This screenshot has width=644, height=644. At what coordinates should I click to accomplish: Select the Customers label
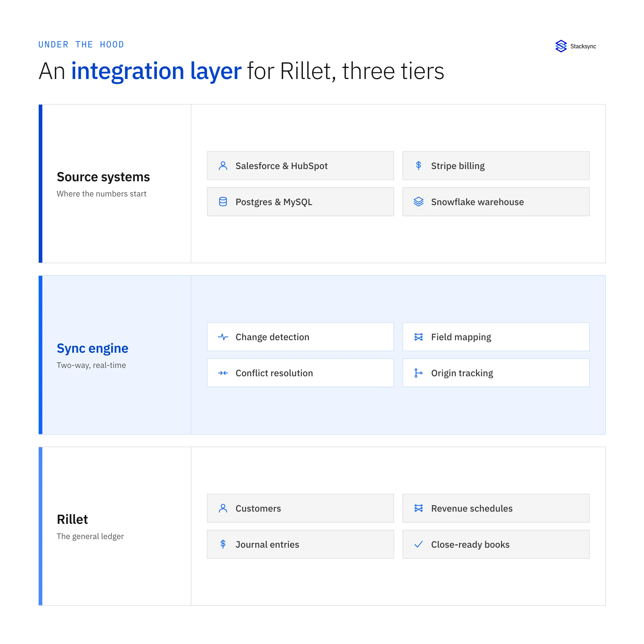coord(258,508)
